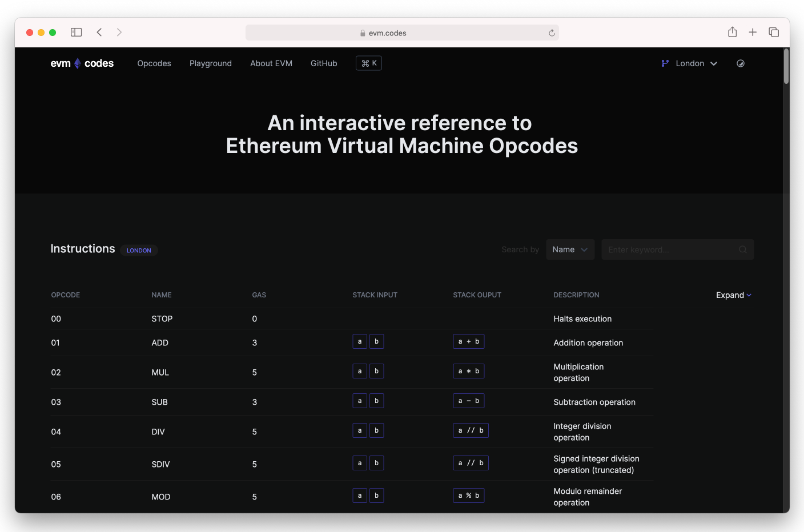Select the DIV opcode name
Viewport: 804px width, 532px height.
click(158, 432)
